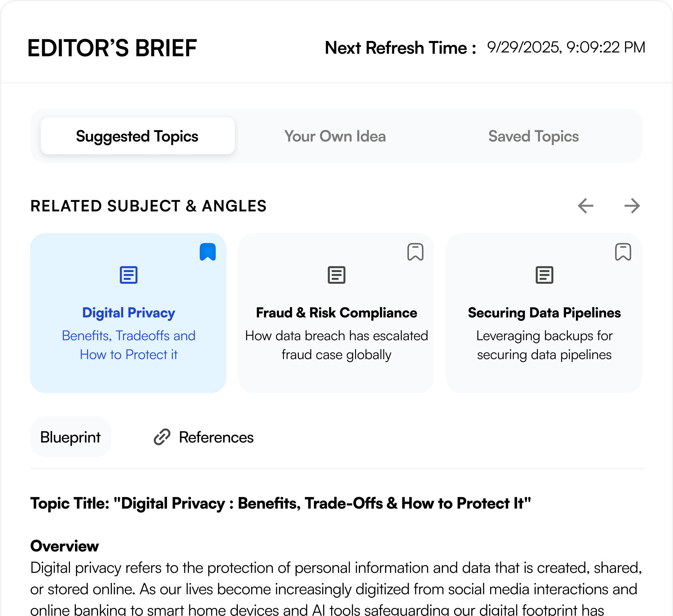673x616 pixels.
Task: Click the Securing Data Pipelines document icon
Action: 544,275
